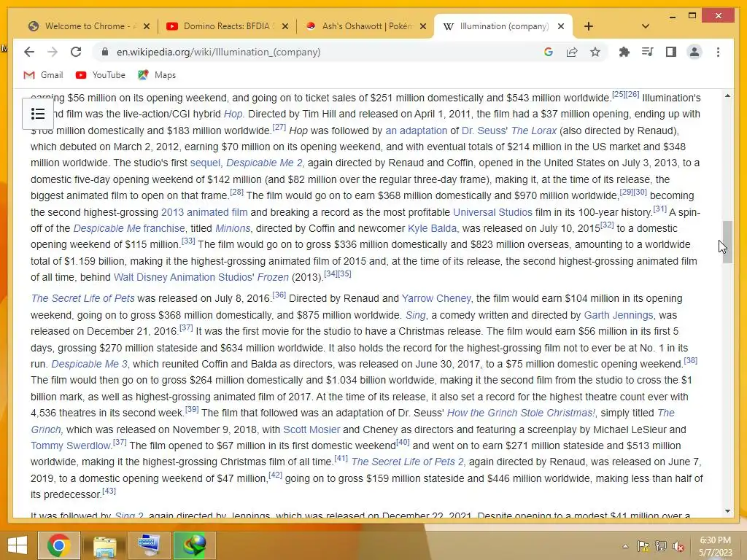747x560 pixels.
Task: Open Chrome's three-dot menu
Action: (x=718, y=52)
